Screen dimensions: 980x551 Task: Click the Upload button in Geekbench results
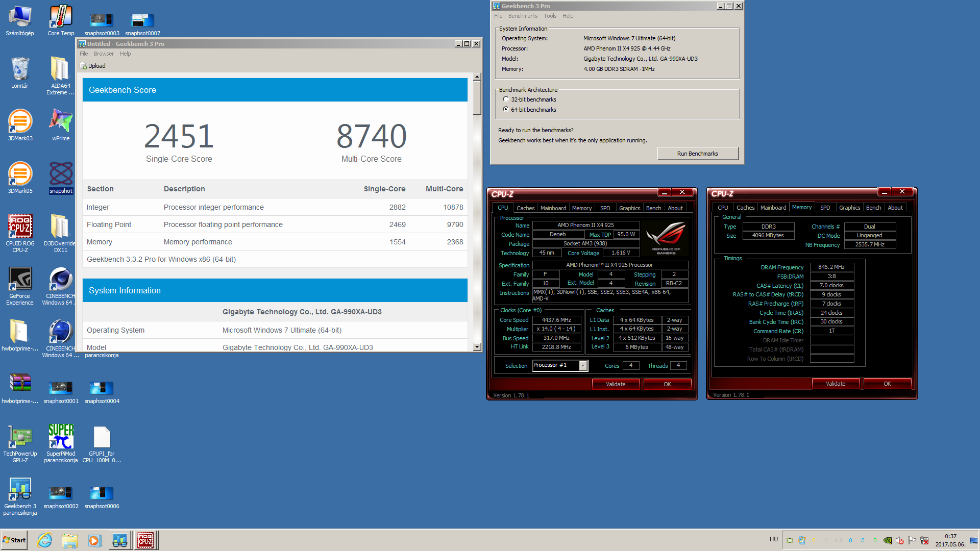pyautogui.click(x=93, y=66)
